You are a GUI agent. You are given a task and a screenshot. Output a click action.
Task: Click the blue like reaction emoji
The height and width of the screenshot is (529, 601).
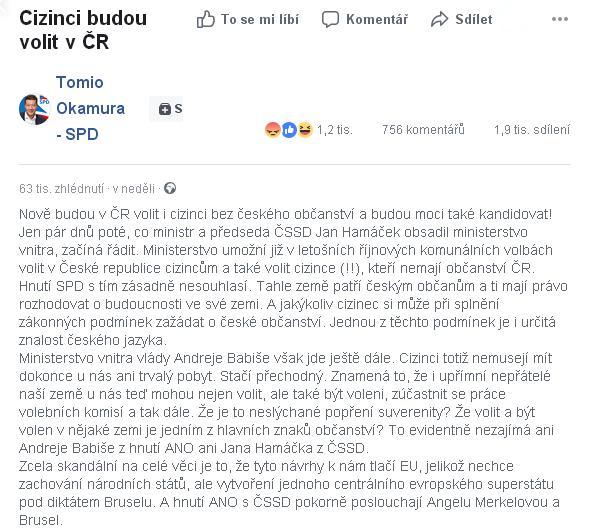(x=289, y=130)
